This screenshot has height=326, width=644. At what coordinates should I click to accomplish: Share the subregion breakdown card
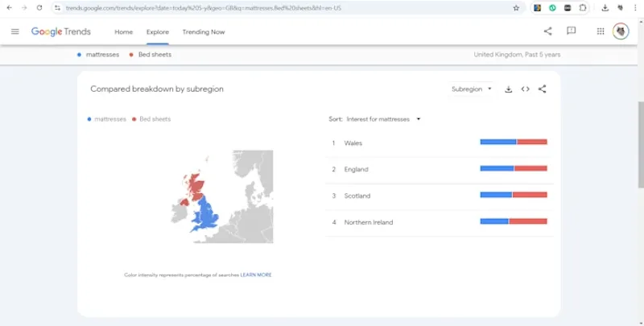pyautogui.click(x=542, y=89)
